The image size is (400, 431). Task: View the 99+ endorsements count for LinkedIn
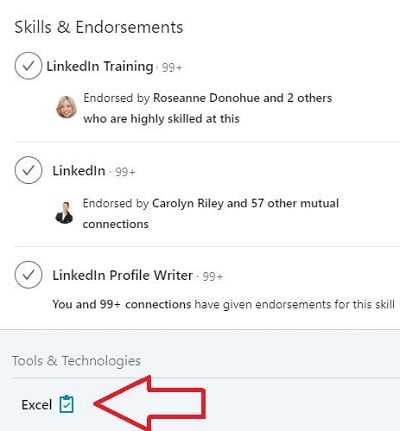click(x=125, y=172)
